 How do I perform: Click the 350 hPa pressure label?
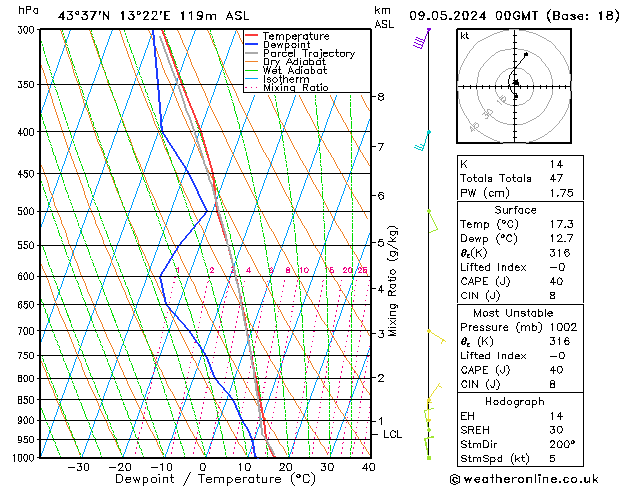28,85
